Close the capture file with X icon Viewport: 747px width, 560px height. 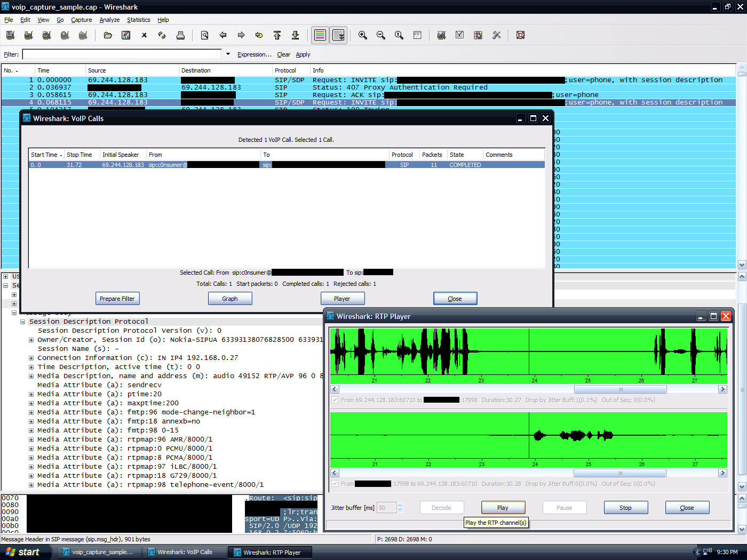(x=144, y=35)
